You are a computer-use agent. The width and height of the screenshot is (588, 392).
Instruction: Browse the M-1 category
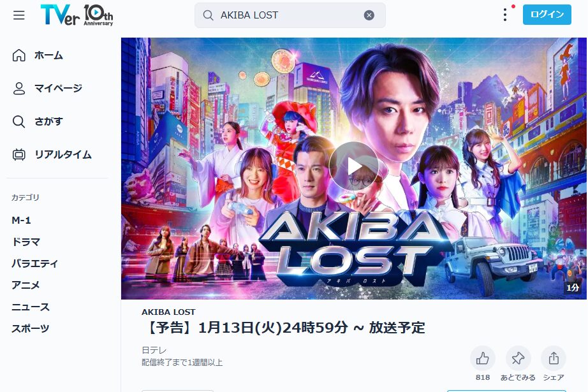pos(22,220)
